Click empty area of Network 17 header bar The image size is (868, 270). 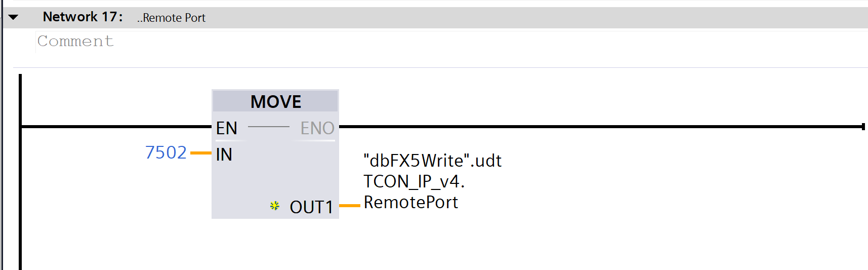click(x=506, y=18)
